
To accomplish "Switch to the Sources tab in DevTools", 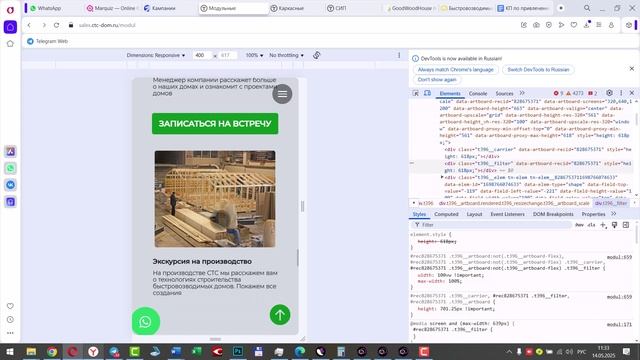I will (x=504, y=93).
